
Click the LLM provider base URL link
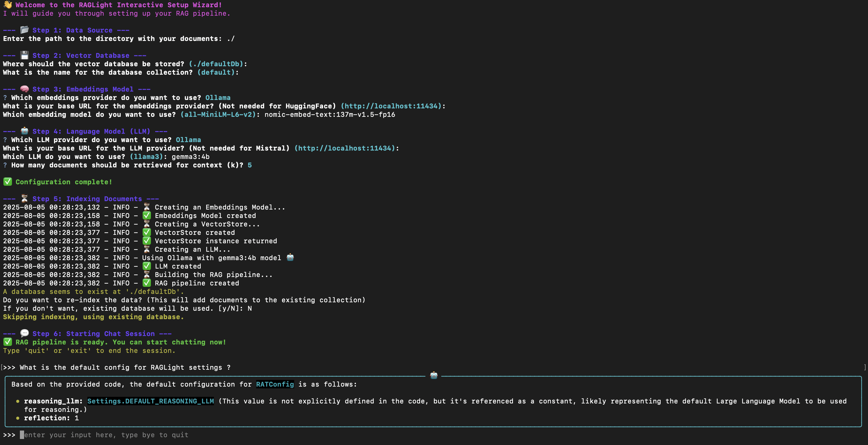pyautogui.click(x=344, y=148)
